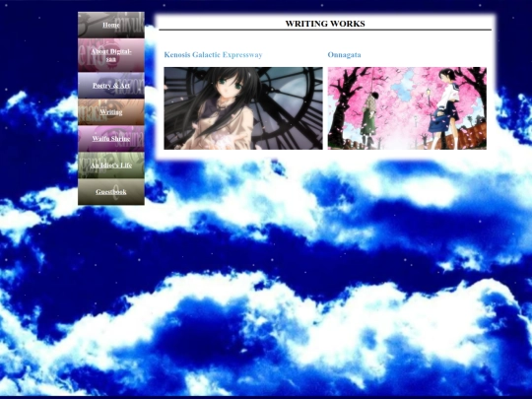This screenshot has width=532, height=399.
Task: Go to About Digital-san page
Action: [x=111, y=55]
